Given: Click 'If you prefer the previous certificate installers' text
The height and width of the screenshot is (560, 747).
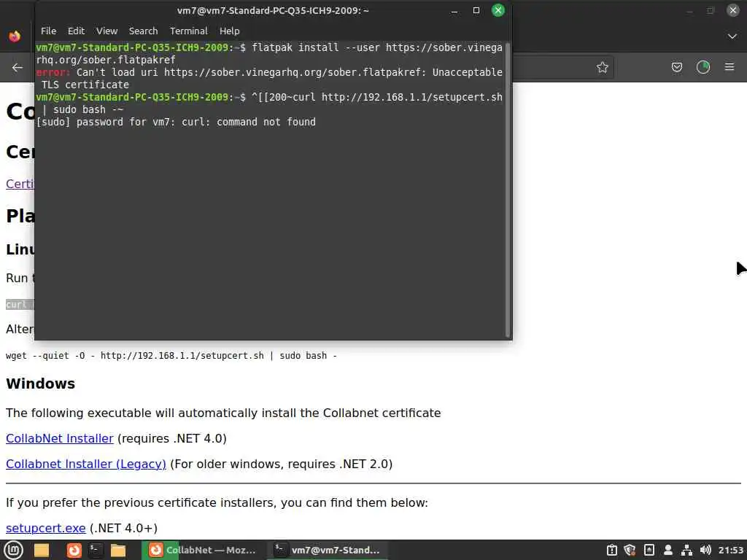Looking at the screenshot, I should coord(217,502).
